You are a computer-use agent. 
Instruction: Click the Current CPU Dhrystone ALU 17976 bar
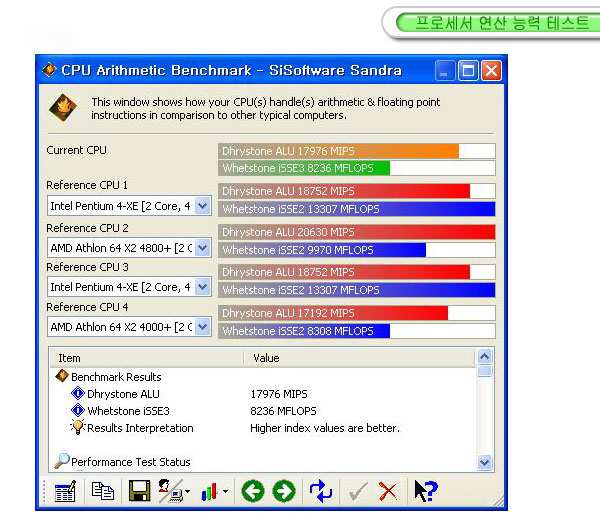pyautogui.click(x=357, y=151)
